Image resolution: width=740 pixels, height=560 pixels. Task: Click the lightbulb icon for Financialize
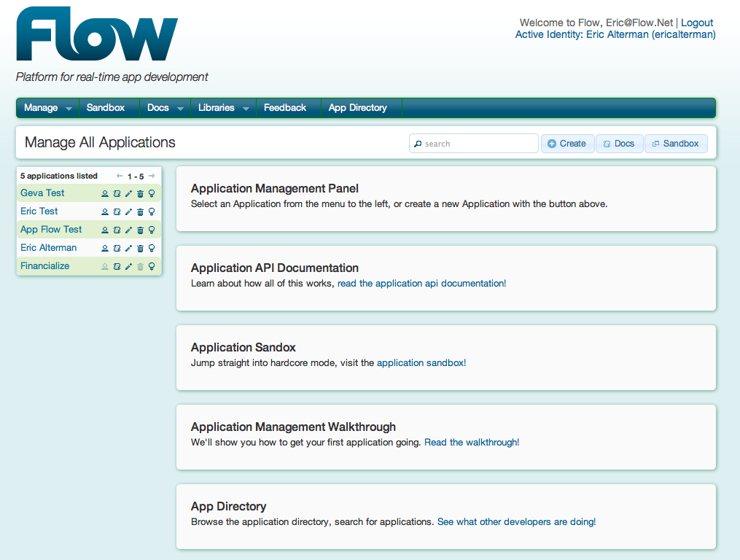click(x=152, y=266)
